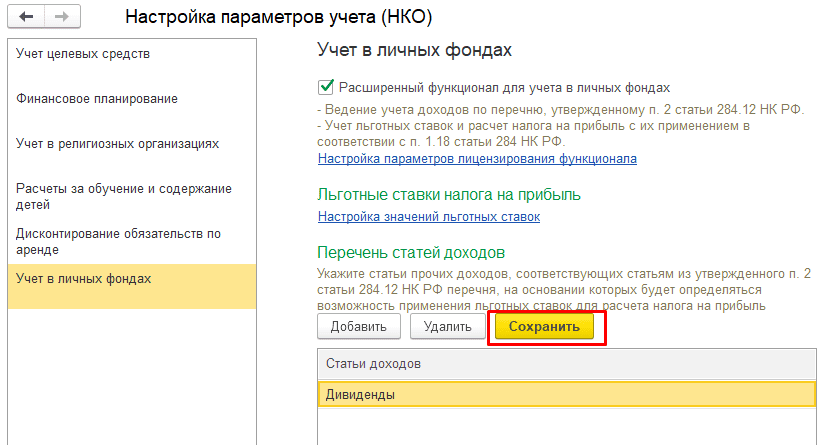Screen dimensions: 826x445
Task: Click the back navigation arrow
Action: [x=27, y=19]
